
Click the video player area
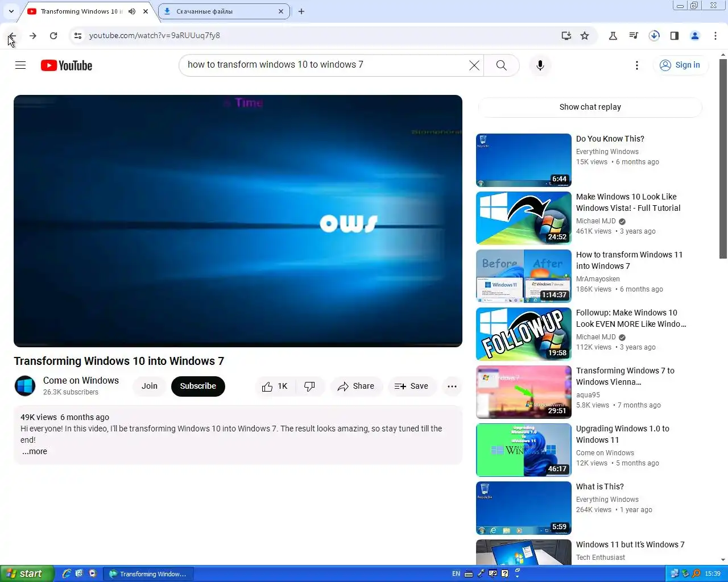(x=238, y=221)
